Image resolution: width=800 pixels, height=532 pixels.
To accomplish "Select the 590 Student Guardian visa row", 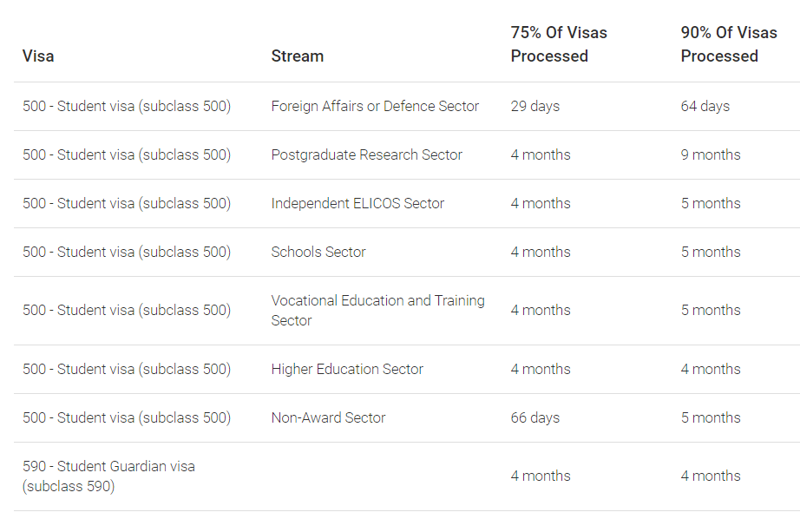I will pos(407,476).
